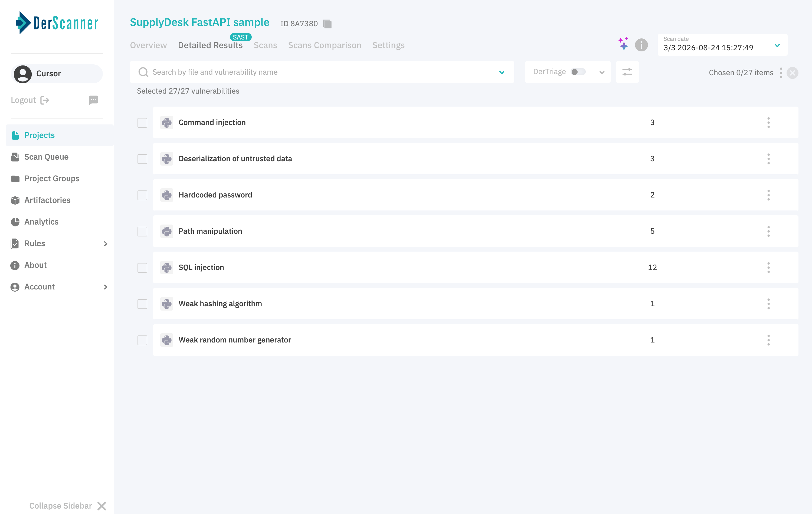Click the search magnifier icon
Image resolution: width=812 pixels, height=514 pixels.
tap(143, 72)
